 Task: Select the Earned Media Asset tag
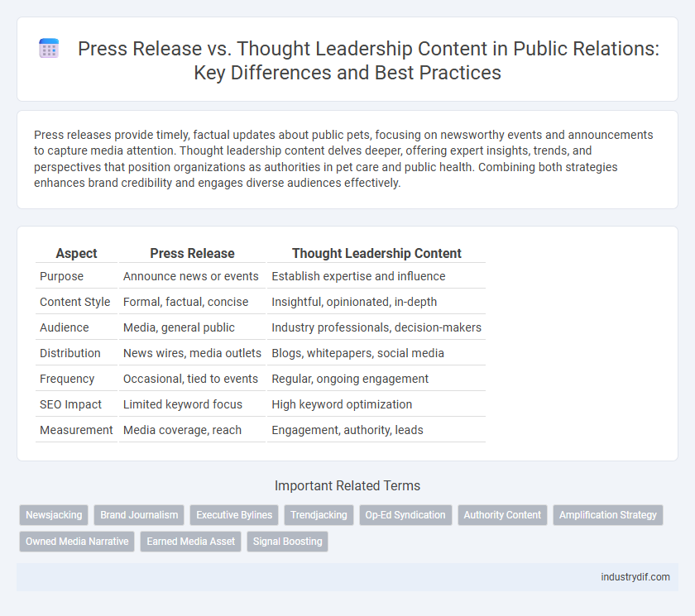tap(190, 541)
